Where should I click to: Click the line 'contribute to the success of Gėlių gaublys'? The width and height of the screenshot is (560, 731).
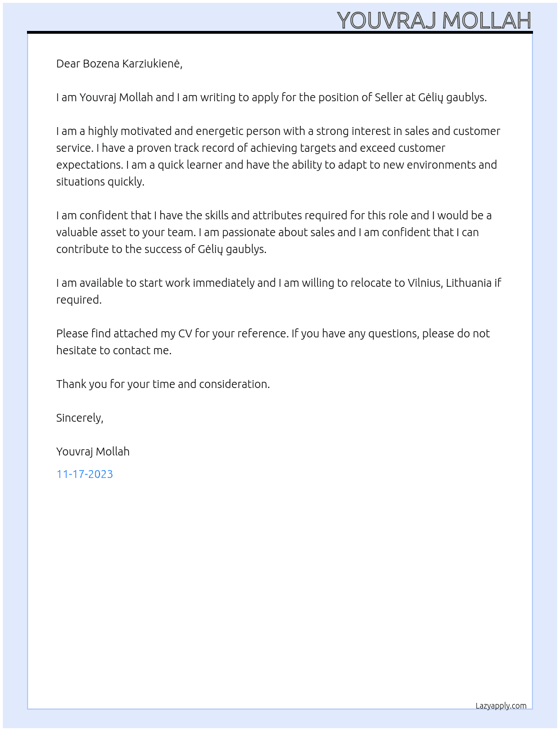pyautogui.click(x=161, y=249)
